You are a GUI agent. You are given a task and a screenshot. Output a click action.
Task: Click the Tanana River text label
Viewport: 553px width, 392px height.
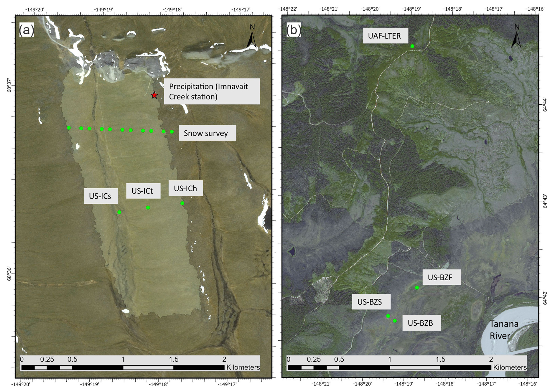(504, 330)
